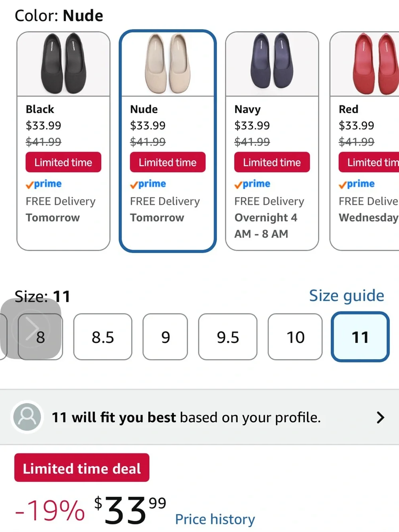This screenshot has height=532, width=399.
Task: Select size 8.5
Action: click(103, 337)
